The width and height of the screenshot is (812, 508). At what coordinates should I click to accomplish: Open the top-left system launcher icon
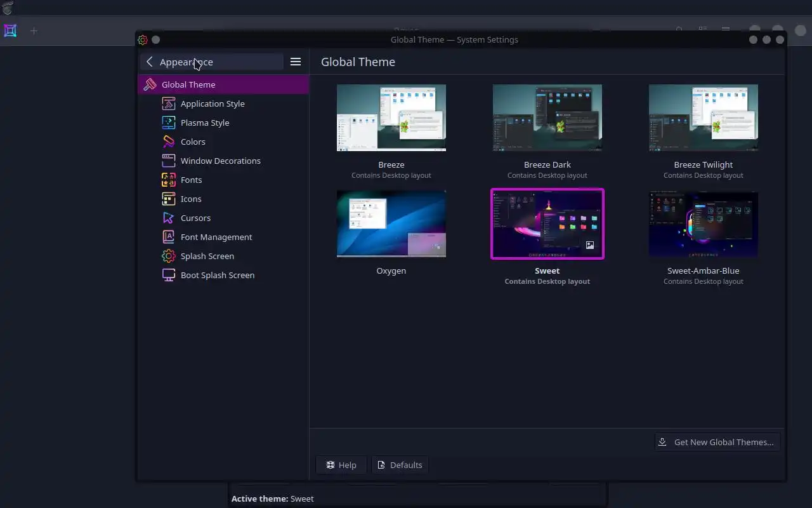click(x=8, y=8)
